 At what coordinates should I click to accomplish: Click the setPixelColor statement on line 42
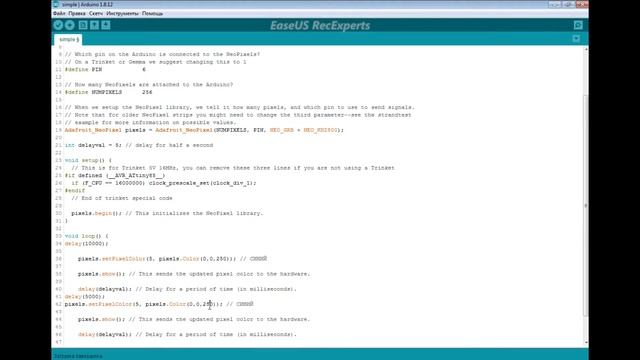(x=159, y=304)
